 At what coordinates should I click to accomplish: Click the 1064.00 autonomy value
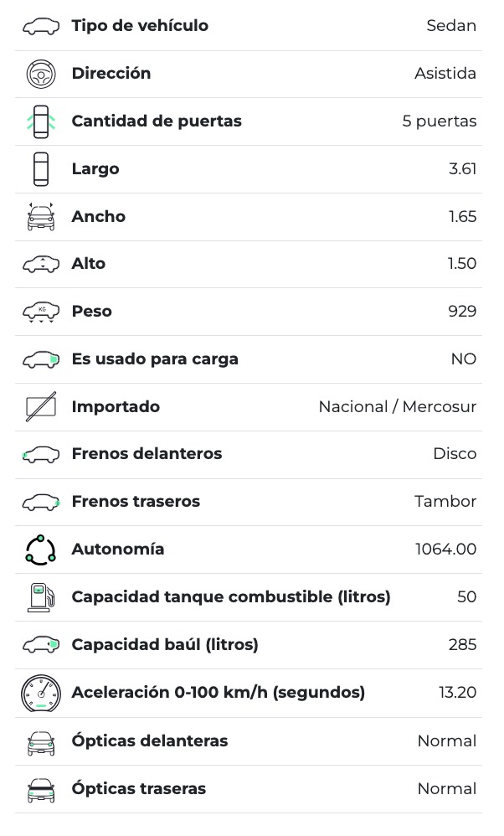coord(445,550)
